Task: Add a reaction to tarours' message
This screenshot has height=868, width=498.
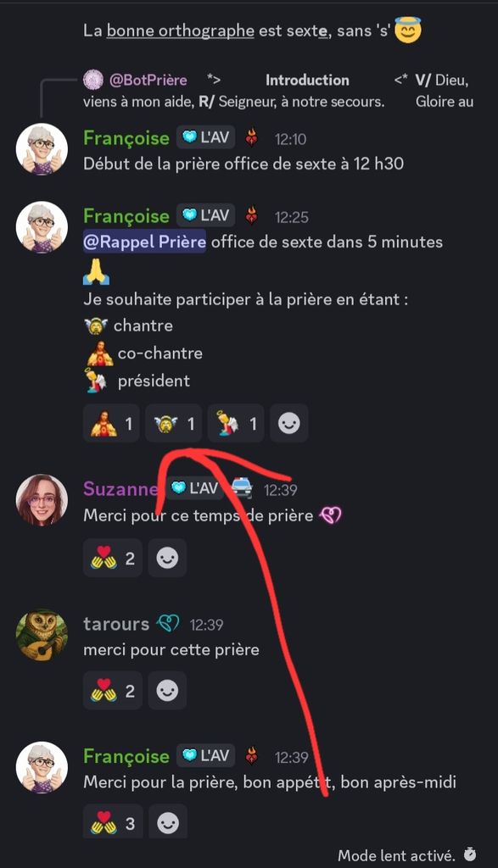Action: point(167,691)
